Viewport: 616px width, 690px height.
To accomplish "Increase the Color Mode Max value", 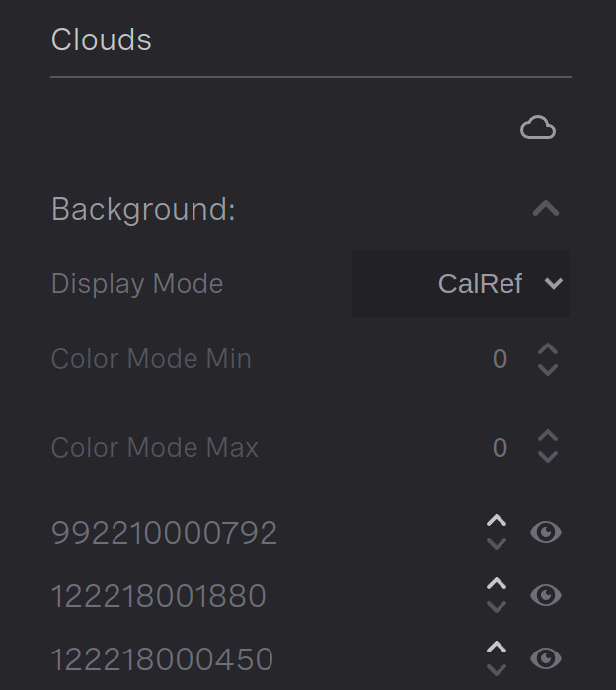I will click(548, 436).
